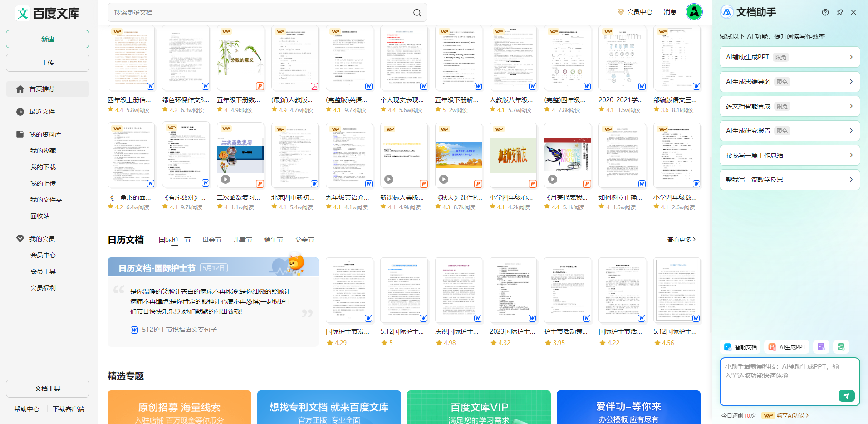The height and width of the screenshot is (424, 868).
Task: Click the 我的会员 diamond icon
Action: [20, 239]
